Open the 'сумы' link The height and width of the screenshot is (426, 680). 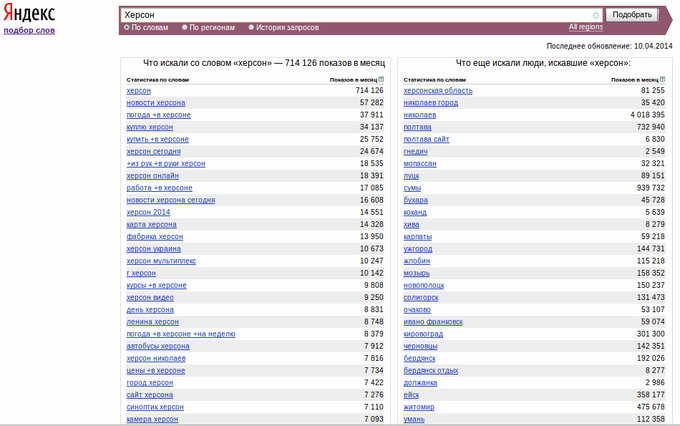(412, 188)
